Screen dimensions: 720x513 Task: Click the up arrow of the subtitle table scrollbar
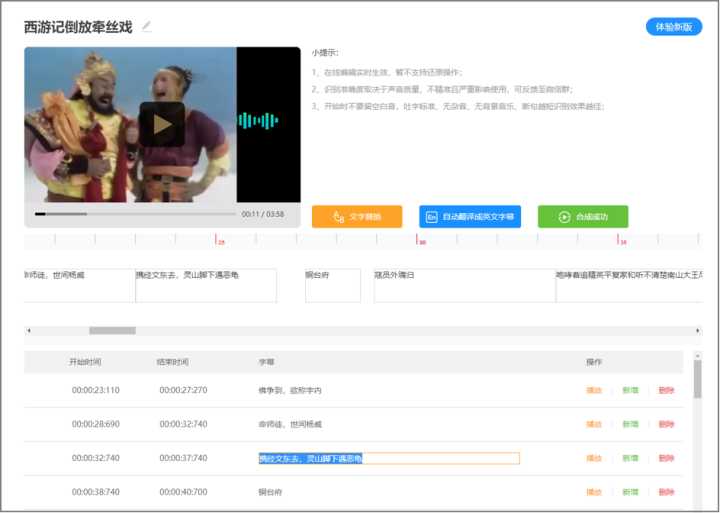[x=698, y=356]
